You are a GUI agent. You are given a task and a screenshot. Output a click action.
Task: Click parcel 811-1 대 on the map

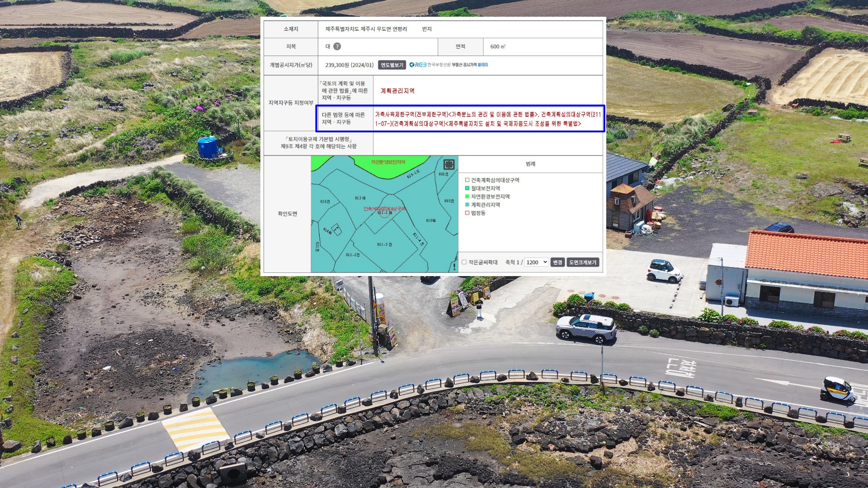tap(384, 213)
